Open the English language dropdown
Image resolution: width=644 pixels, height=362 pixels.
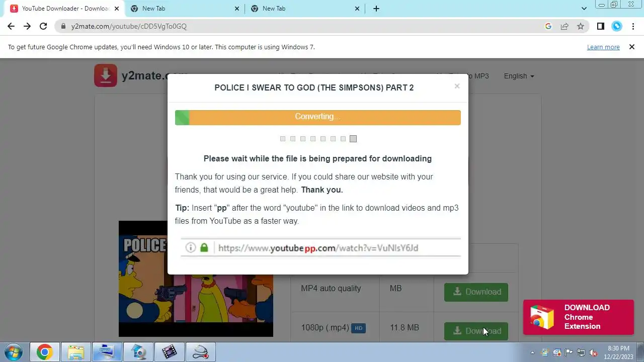click(x=519, y=76)
